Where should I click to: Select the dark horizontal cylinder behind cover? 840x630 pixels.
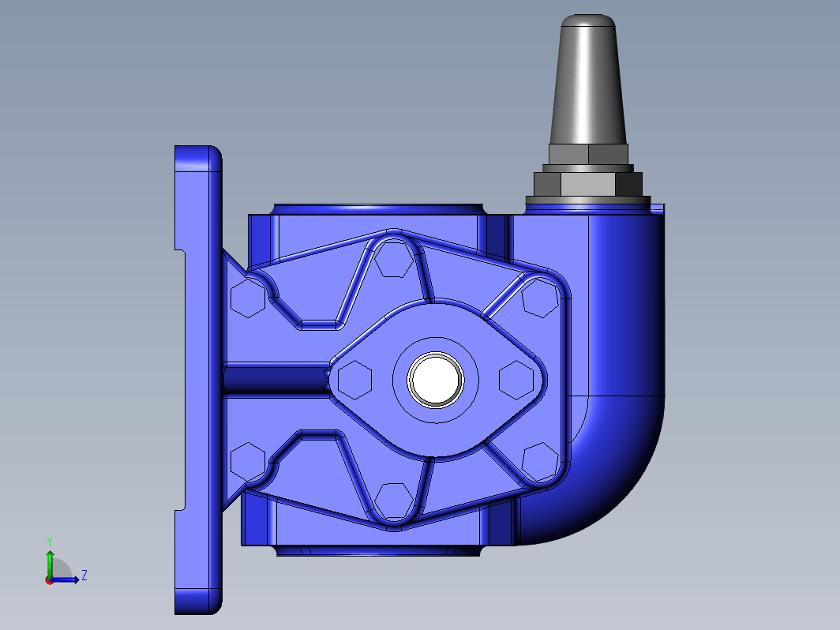click(276, 380)
